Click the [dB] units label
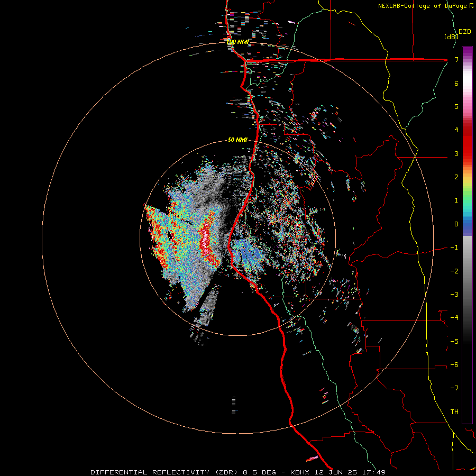This screenshot has height=476, width=476. point(451,36)
